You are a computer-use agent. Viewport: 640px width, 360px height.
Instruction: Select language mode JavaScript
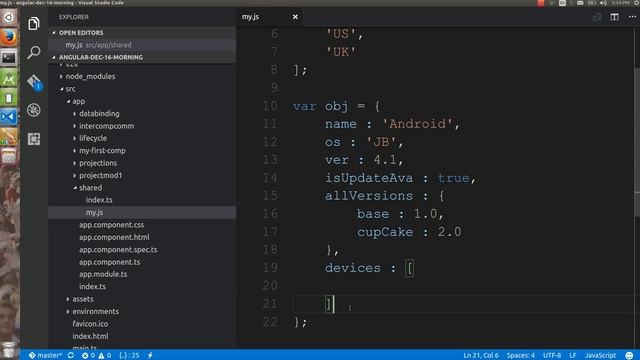coord(600,355)
